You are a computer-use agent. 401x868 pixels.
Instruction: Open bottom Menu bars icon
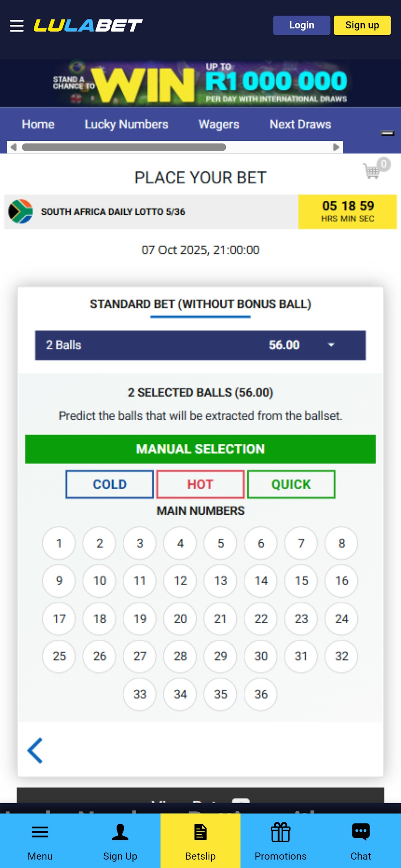pyautogui.click(x=40, y=832)
